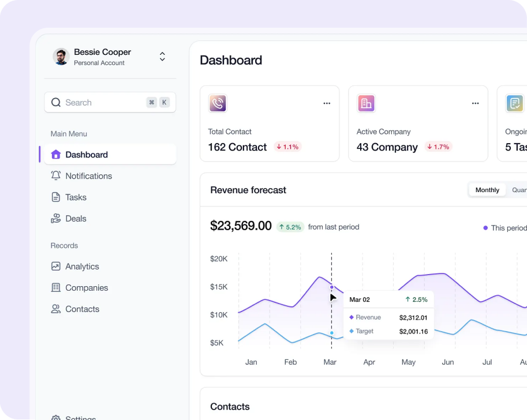
Task: Click the Total Contact phone icon
Action: point(218,103)
